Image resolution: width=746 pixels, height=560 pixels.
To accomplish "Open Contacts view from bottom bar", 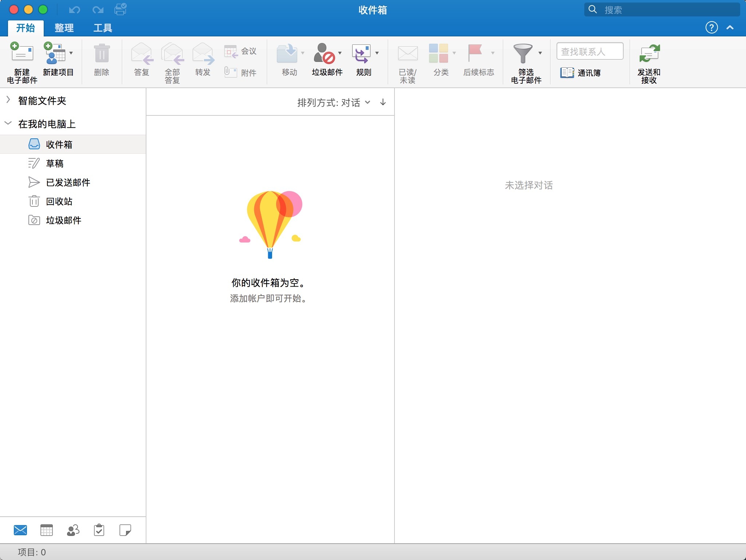I will click(x=72, y=530).
